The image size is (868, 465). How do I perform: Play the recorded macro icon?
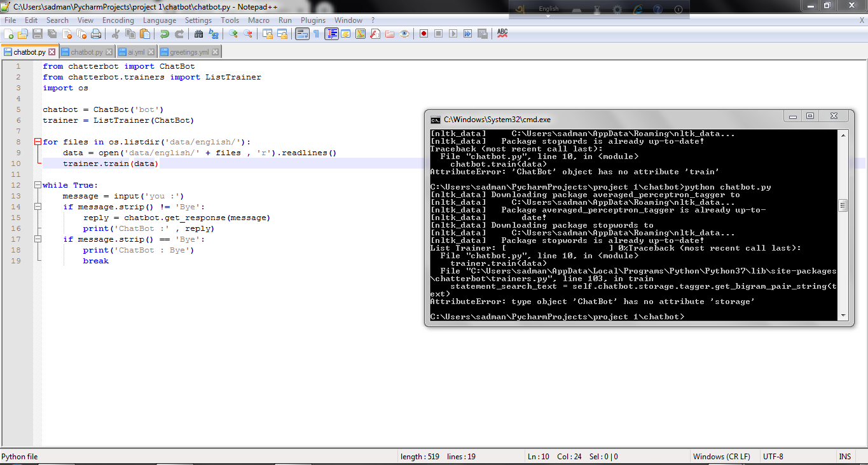(x=453, y=33)
